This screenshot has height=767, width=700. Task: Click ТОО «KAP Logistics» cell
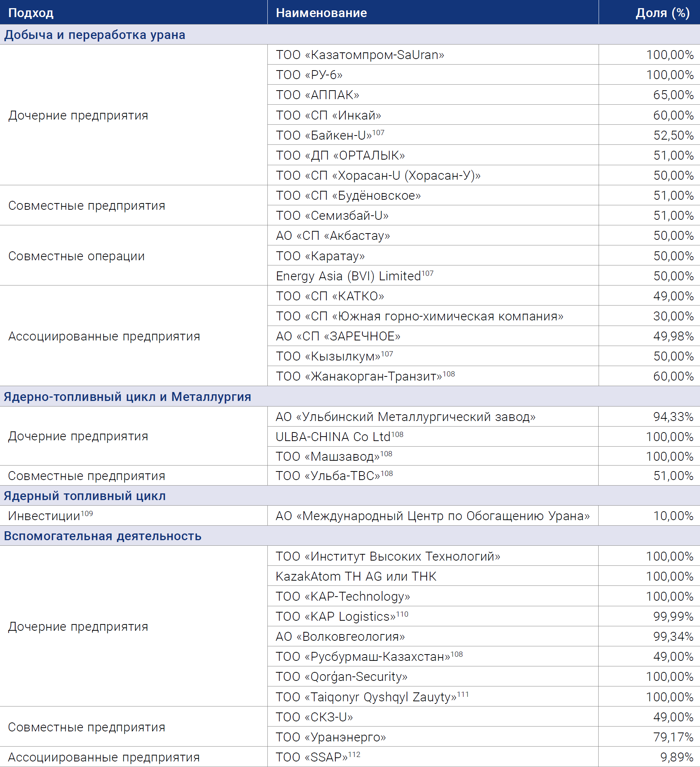coord(433,616)
